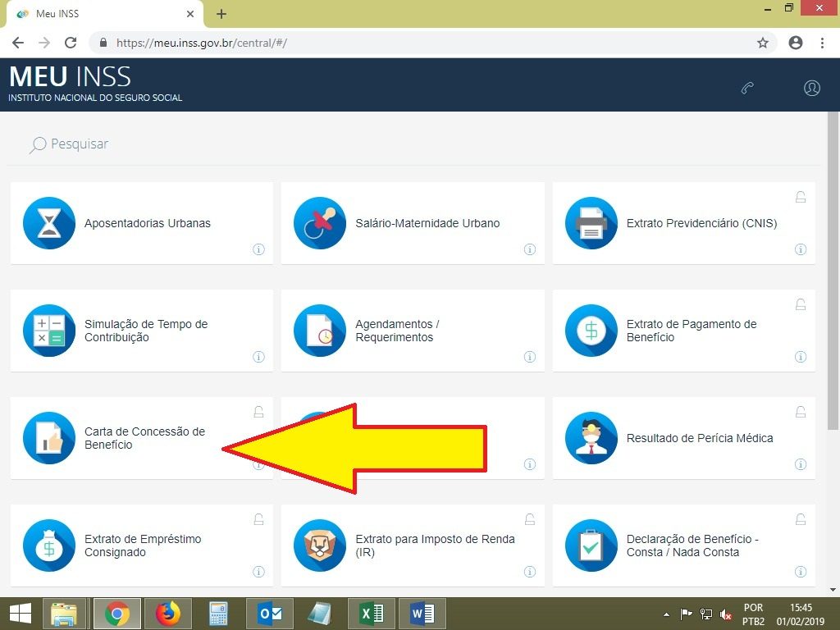Click info icon on Salário-Maternidade Urbano card
Viewport: 840px width, 630px height.
[530, 249]
